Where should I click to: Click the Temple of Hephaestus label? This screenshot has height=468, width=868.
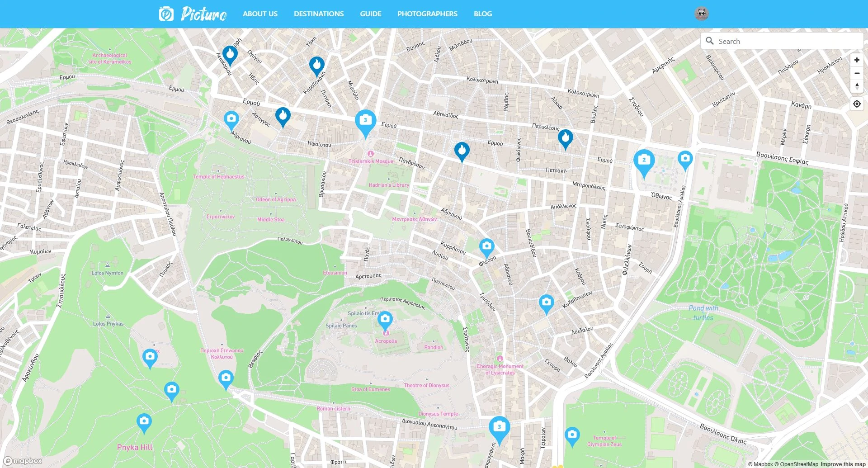218,177
